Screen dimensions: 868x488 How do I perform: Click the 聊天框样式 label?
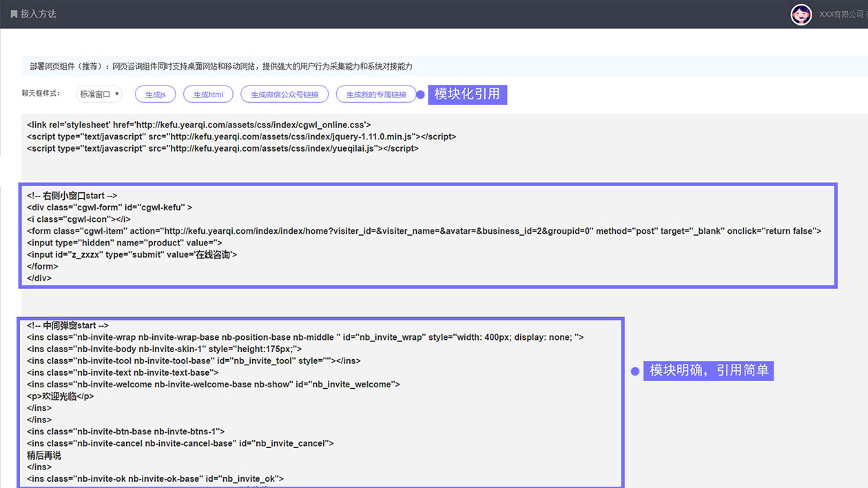(41, 94)
